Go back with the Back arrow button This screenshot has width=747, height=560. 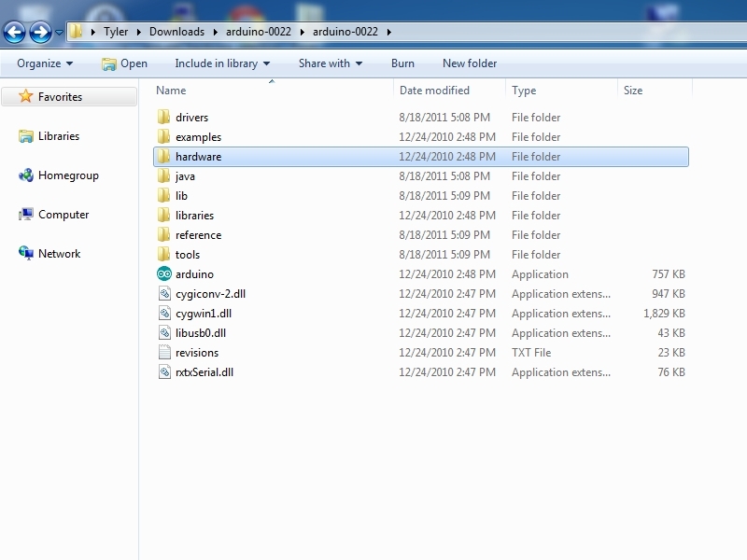[14, 33]
